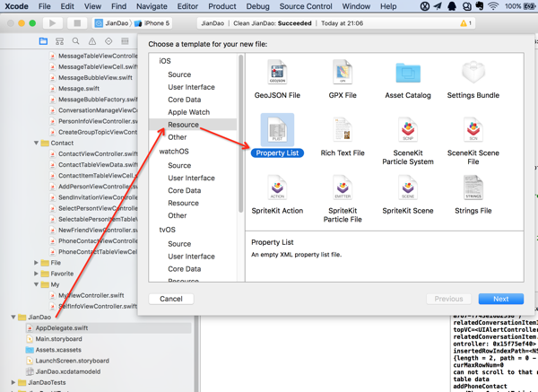
Task: Click the Cancel button
Action: pos(171,299)
